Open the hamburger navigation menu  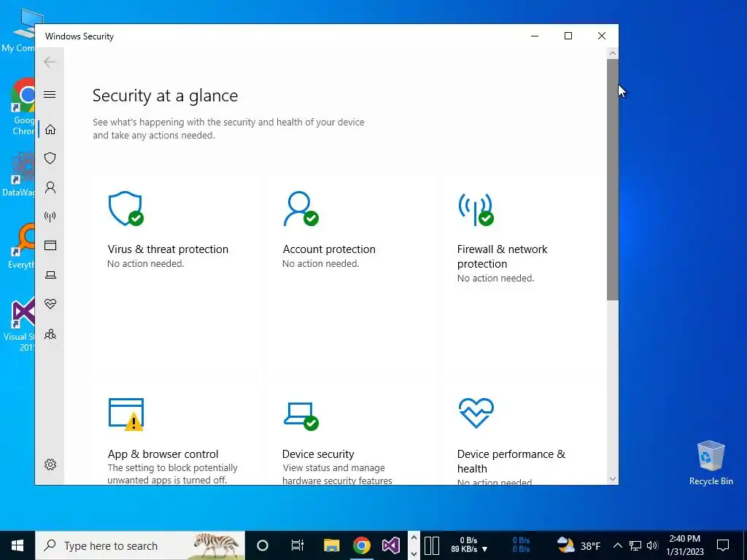point(50,94)
